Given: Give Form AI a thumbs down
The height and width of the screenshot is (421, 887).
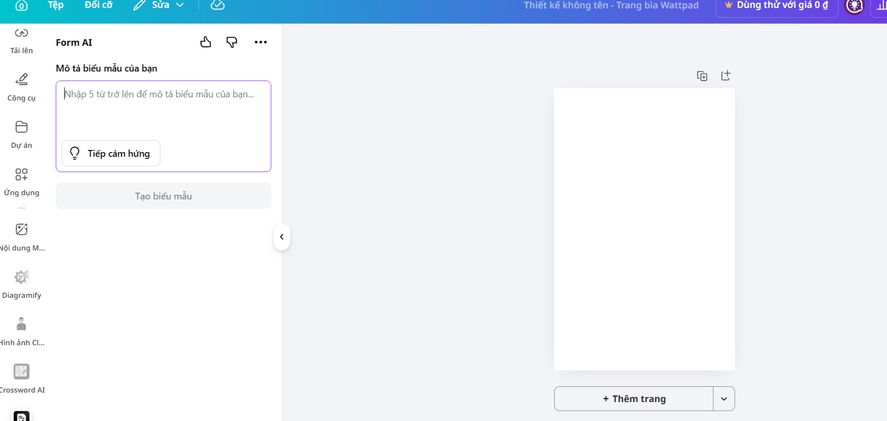Looking at the screenshot, I should pyautogui.click(x=231, y=42).
